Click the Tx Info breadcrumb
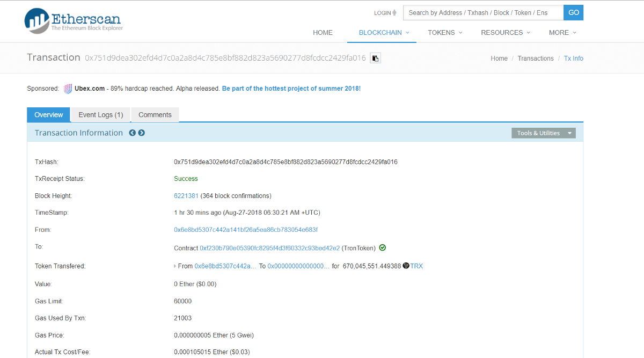Viewport: 644px width, 358px height. click(574, 59)
